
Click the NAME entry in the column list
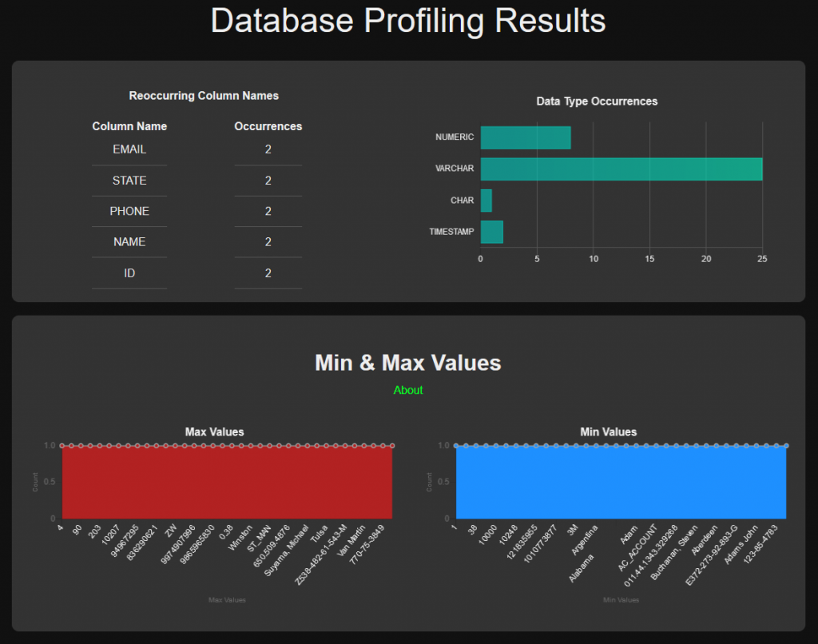pos(129,241)
